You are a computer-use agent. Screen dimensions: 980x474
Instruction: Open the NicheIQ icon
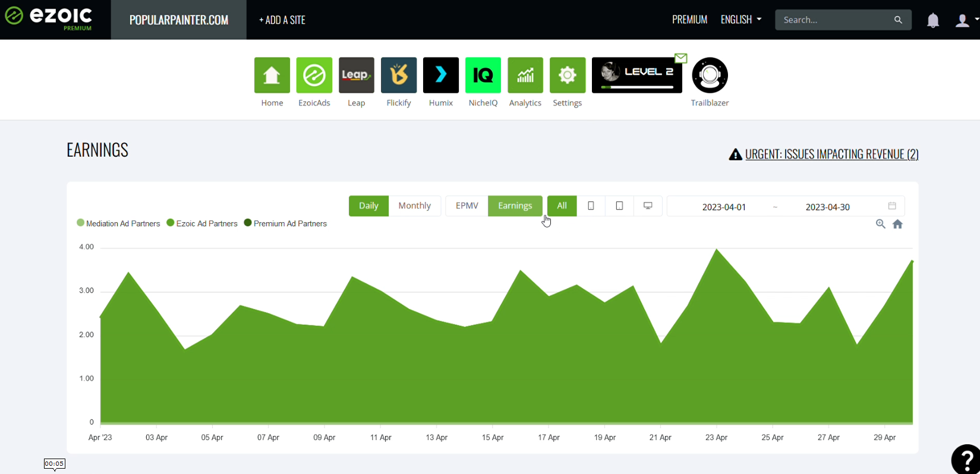coord(483,75)
